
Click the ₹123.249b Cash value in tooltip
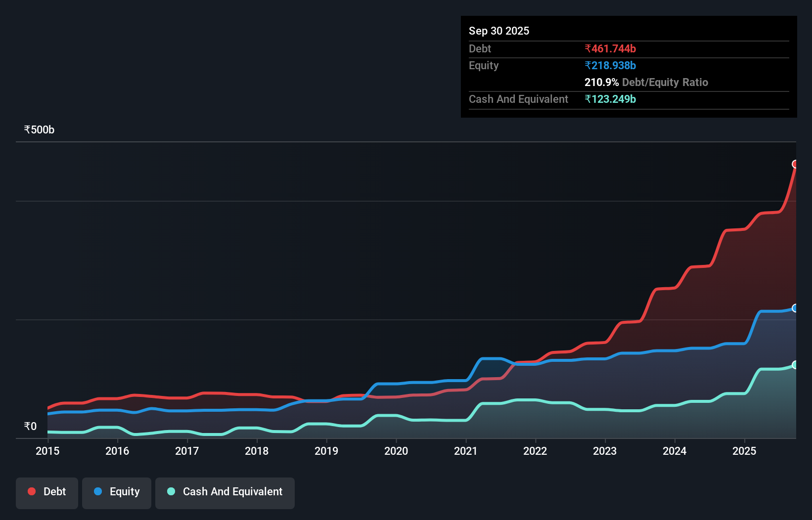pyautogui.click(x=610, y=99)
